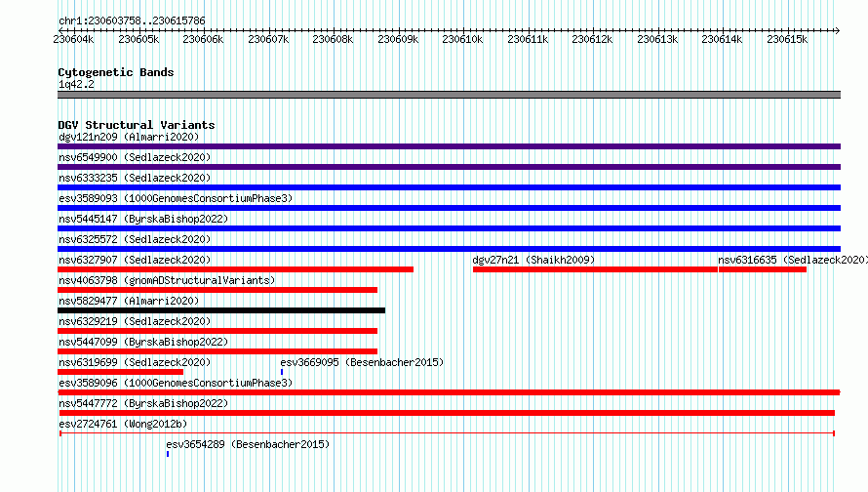Open the nsv5445147 (ByrskaBishop2022) variant label
The image size is (868, 492).
[x=143, y=219]
